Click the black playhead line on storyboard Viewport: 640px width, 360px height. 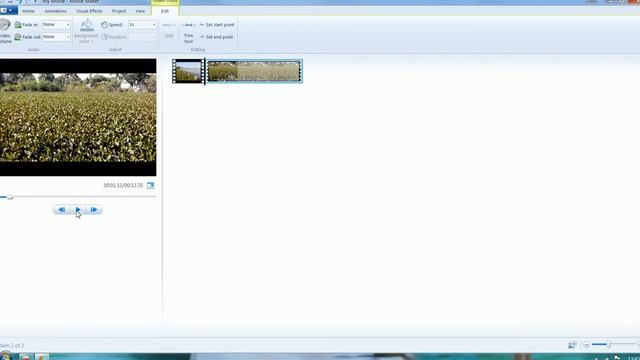205,71
